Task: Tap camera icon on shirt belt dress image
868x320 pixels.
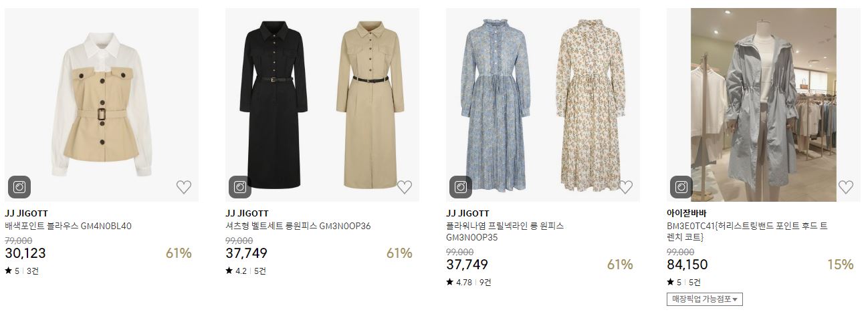Action: tap(240, 187)
